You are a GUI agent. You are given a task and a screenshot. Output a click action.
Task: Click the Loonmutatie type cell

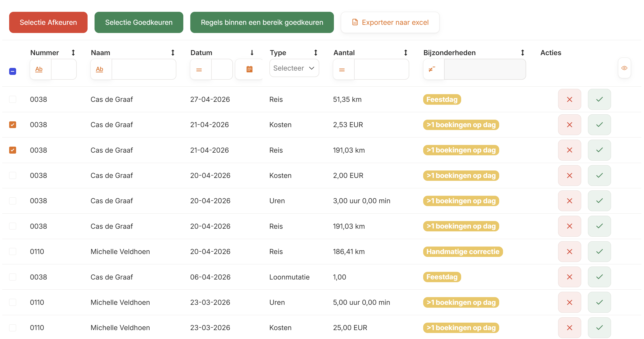(x=289, y=277)
